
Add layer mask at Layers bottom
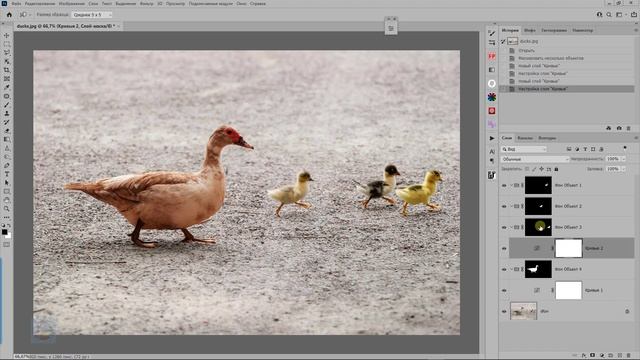(593, 356)
